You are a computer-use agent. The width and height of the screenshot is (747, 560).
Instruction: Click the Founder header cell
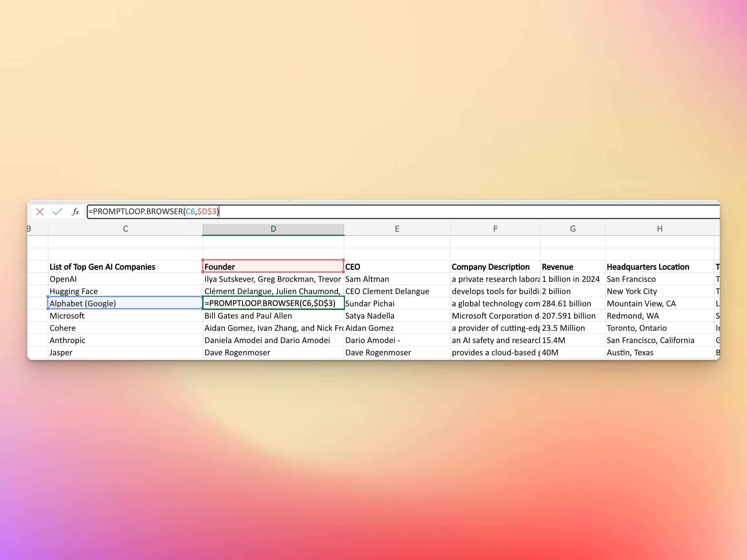pos(273,267)
